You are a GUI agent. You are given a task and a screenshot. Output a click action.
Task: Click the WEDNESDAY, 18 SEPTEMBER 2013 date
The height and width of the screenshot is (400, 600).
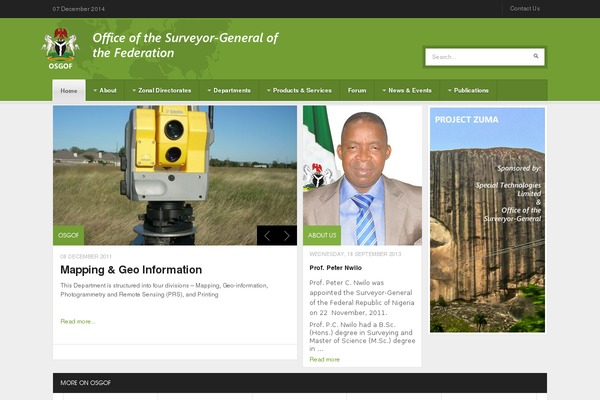coord(355,254)
